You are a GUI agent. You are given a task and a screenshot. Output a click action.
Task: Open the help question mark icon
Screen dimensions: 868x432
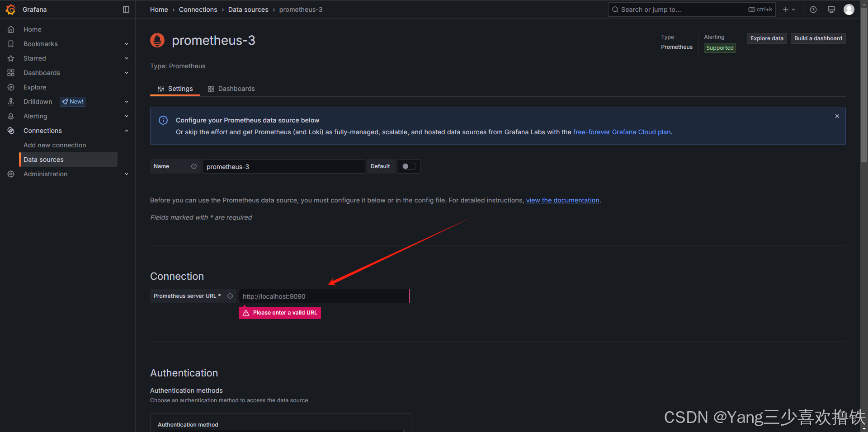click(x=813, y=9)
